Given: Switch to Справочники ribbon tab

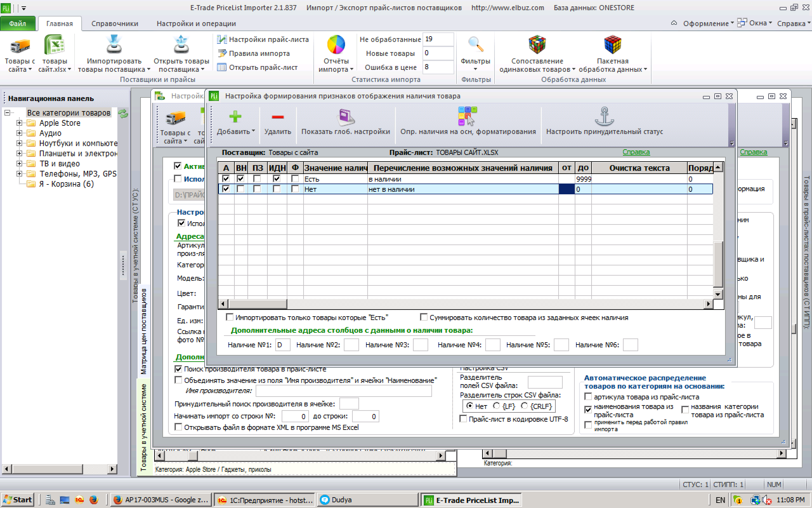Looking at the screenshot, I should click(x=115, y=23).
